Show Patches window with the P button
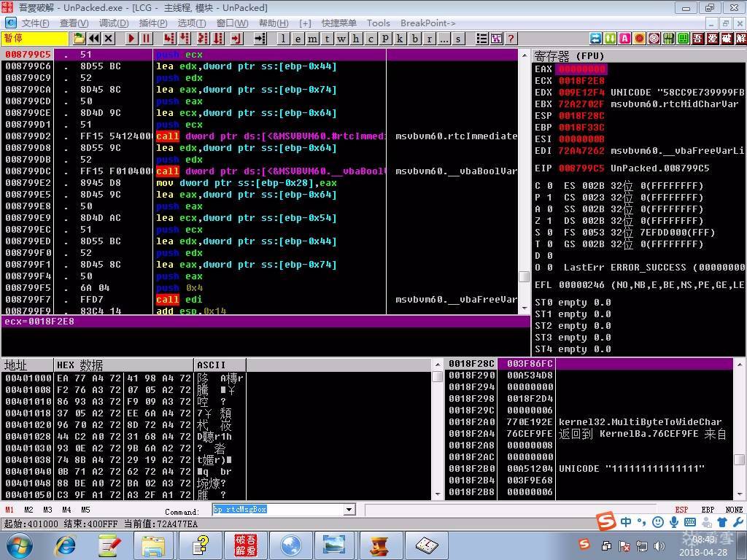 point(385,39)
